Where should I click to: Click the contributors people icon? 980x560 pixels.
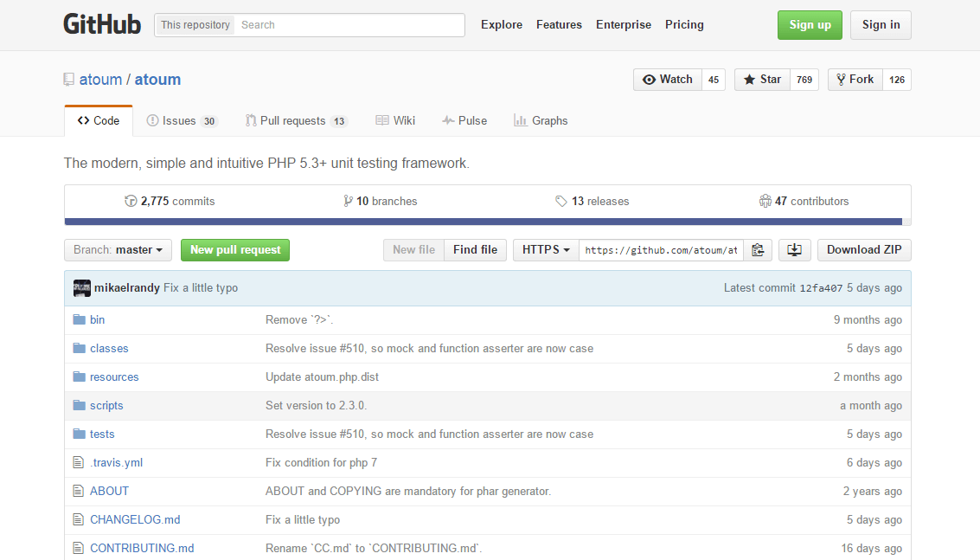click(765, 201)
